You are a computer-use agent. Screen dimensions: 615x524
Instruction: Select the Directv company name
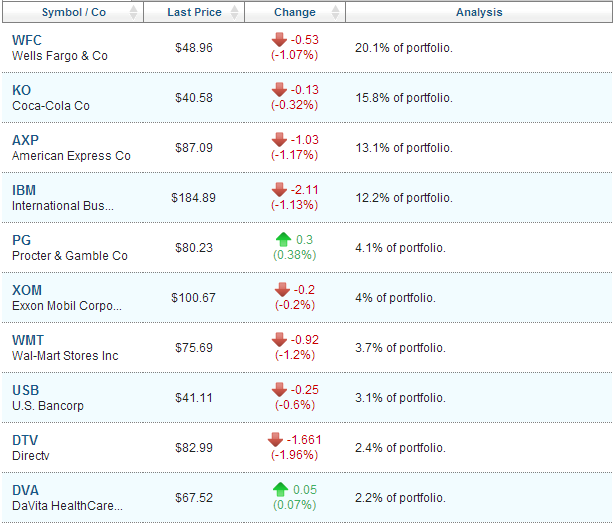click(x=31, y=456)
